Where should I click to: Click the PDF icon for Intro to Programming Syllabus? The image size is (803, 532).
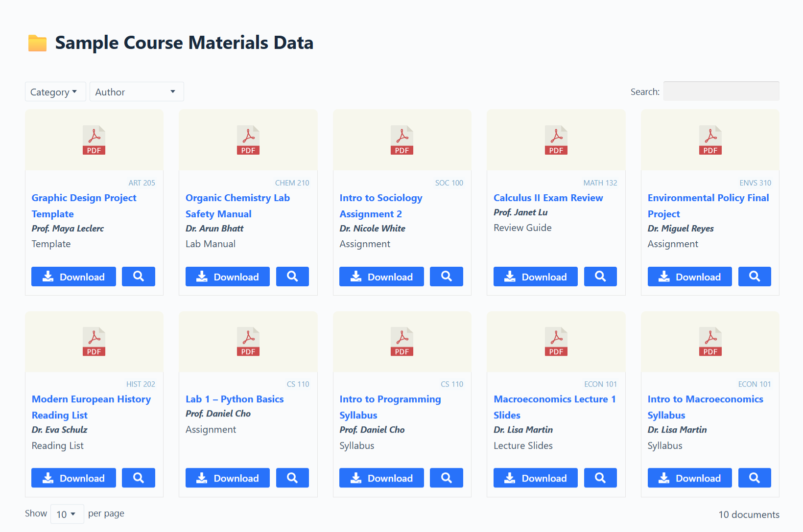[x=402, y=341]
